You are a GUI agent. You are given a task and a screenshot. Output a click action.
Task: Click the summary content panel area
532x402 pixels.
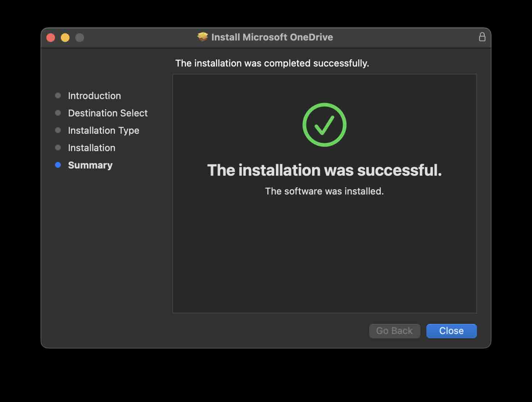325,253
